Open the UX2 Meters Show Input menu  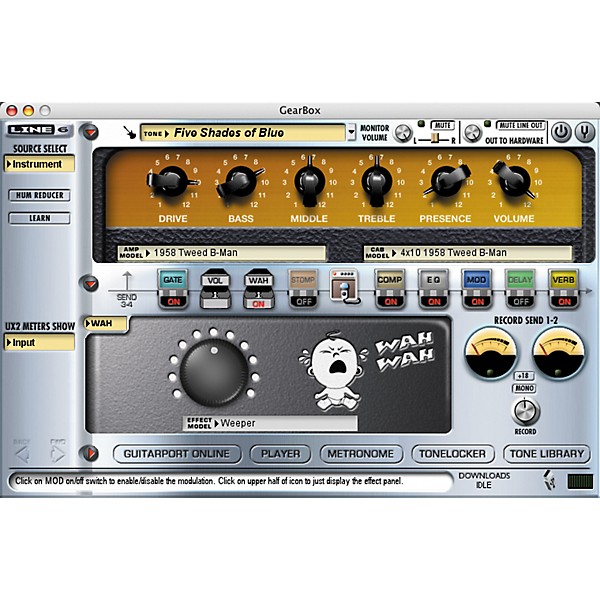click(39, 342)
